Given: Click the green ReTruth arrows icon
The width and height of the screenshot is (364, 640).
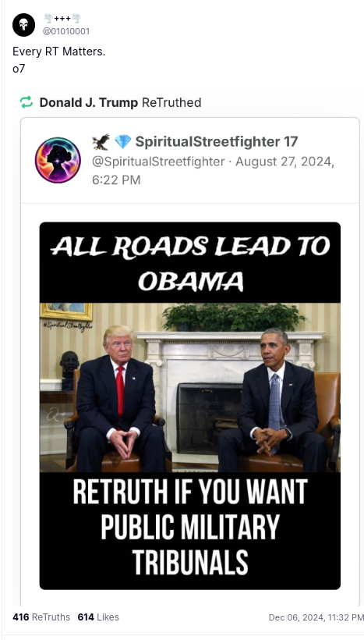Looking at the screenshot, I should [x=26, y=102].
